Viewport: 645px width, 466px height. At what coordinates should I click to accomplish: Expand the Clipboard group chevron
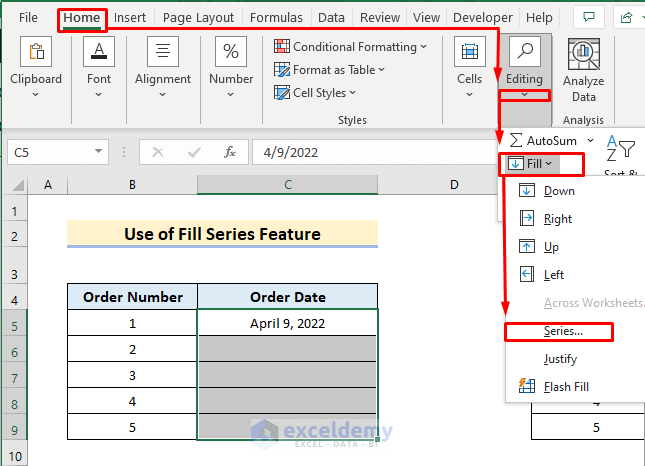pyautogui.click(x=36, y=95)
